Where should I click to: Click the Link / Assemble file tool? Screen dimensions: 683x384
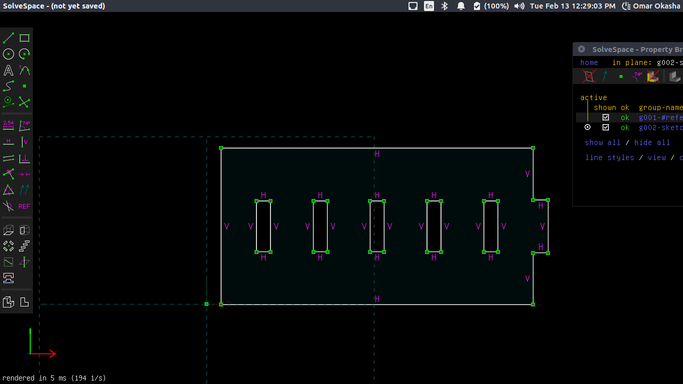8,278
